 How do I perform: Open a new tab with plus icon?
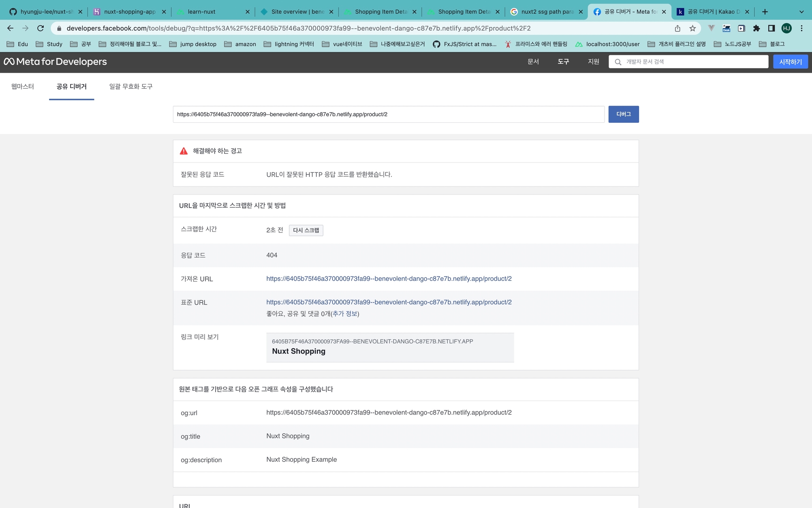coord(765,12)
